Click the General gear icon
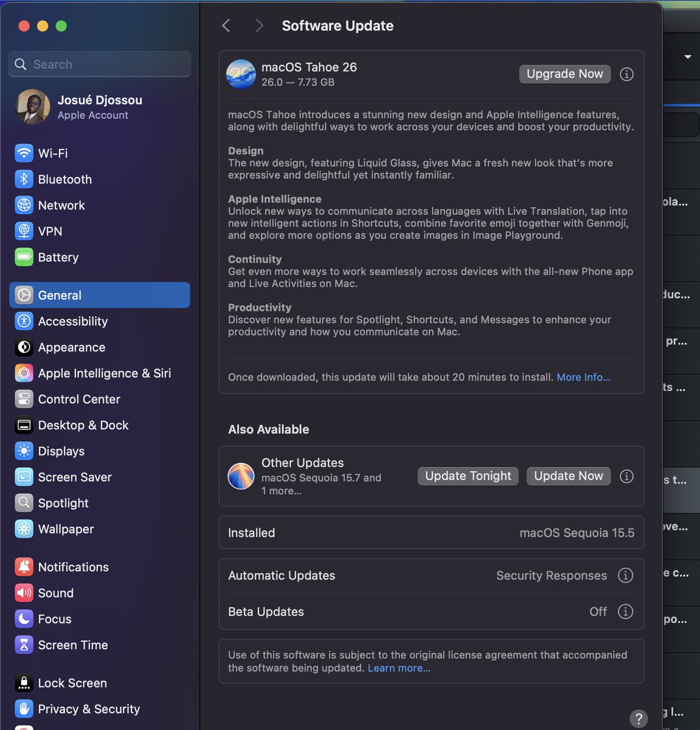Viewport: 700px width, 730px height. click(24, 295)
